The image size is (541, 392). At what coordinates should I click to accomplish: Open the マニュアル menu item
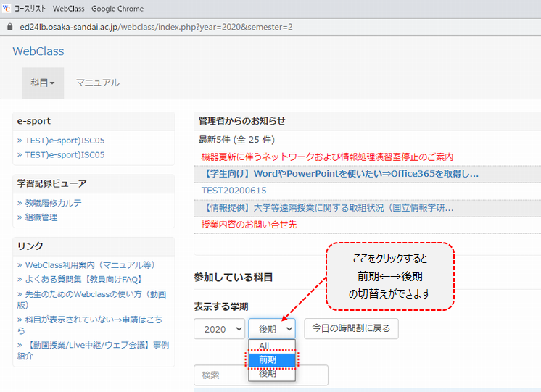click(97, 83)
